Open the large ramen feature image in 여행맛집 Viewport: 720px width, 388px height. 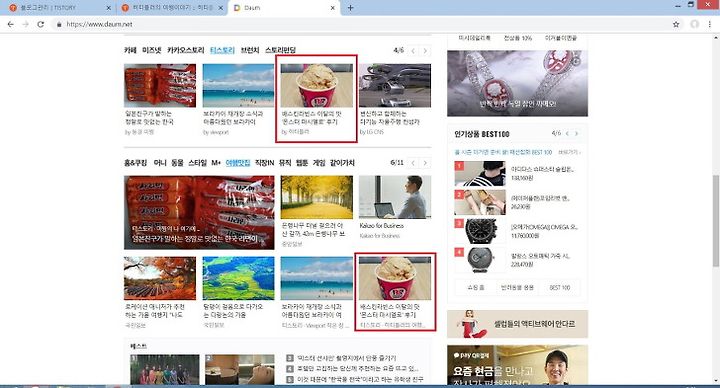pos(199,213)
